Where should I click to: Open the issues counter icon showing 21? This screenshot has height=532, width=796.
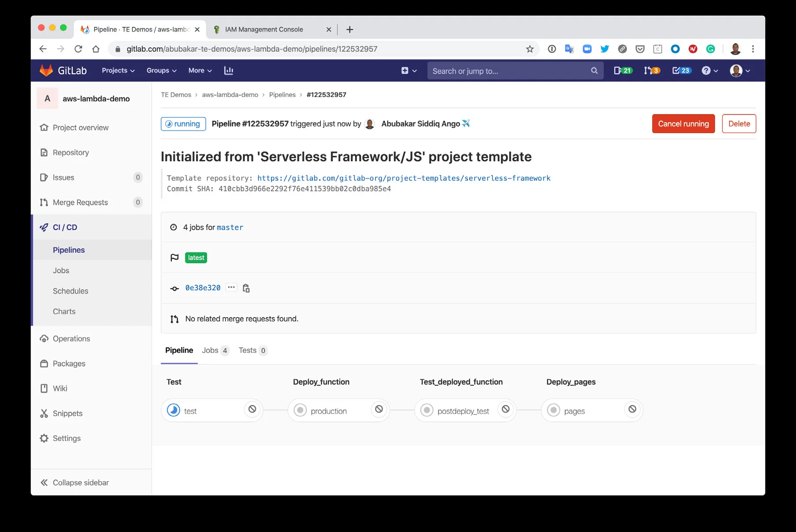click(622, 70)
